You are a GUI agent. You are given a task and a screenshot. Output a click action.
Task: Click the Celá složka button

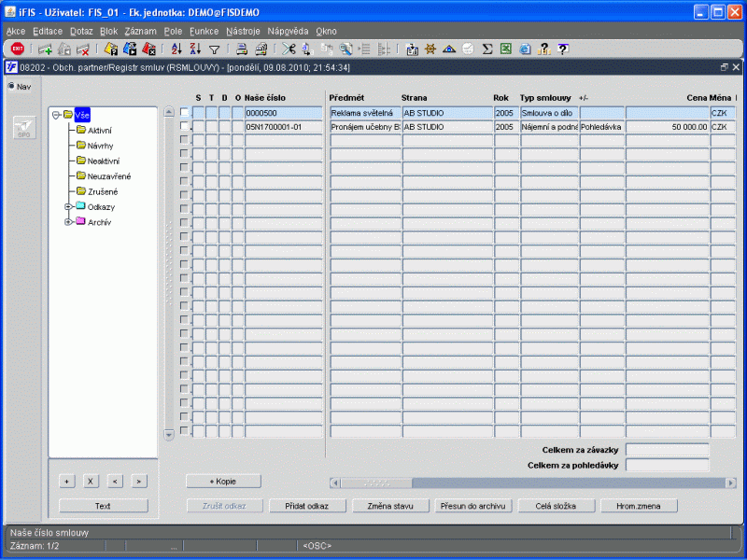(x=556, y=506)
